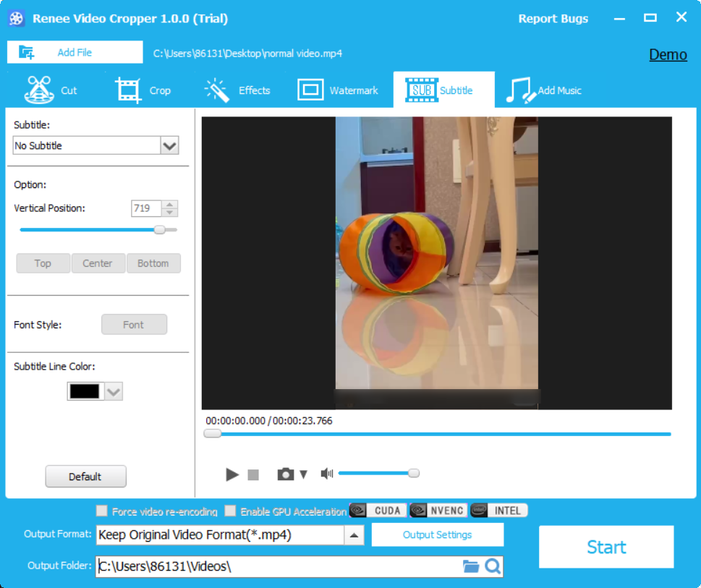Click the Output Folder path field
The height and width of the screenshot is (588, 701).
coord(279,566)
